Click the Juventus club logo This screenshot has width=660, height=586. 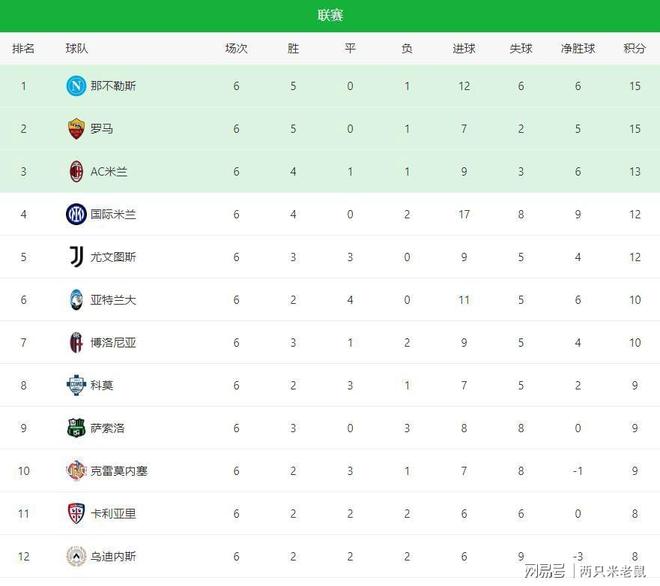click(76, 257)
